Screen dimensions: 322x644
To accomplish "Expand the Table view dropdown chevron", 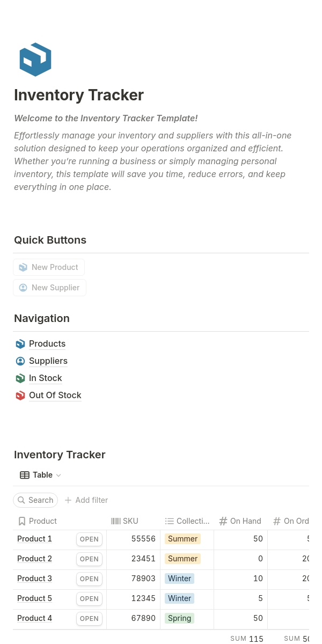I will 58,475.
